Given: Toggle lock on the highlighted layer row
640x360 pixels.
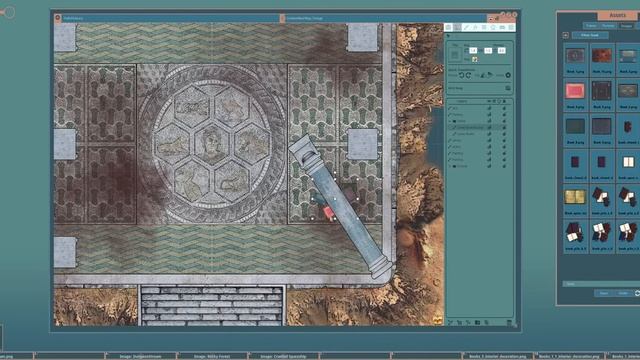Looking at the screenshot, I should [504, 127].
